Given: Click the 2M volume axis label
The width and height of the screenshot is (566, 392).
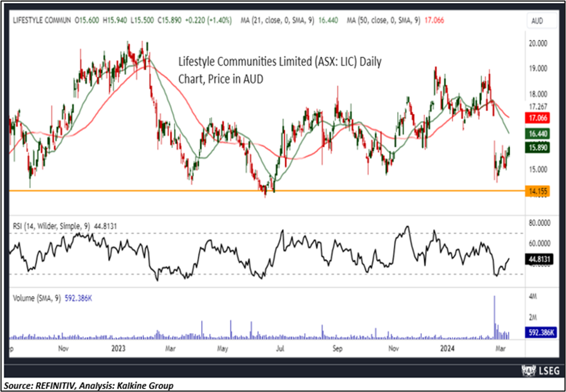Looking at the screenshot, I should pos(533,318).
